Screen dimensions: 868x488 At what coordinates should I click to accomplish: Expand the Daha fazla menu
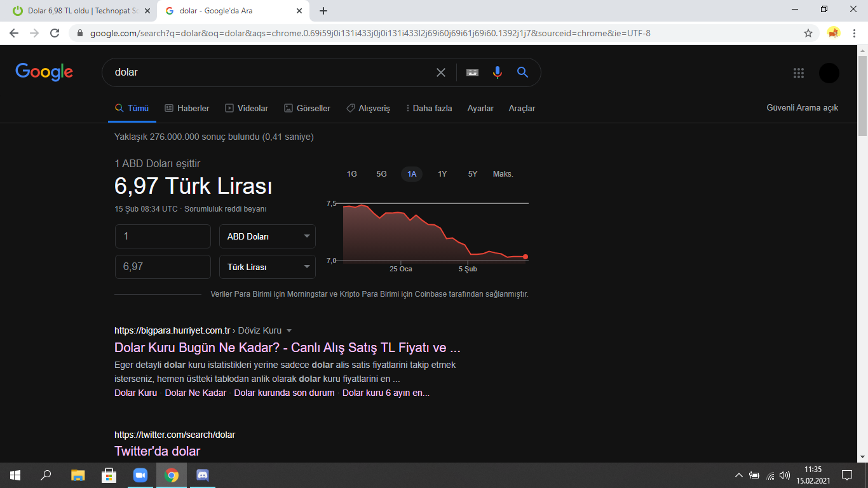[429, 109]
